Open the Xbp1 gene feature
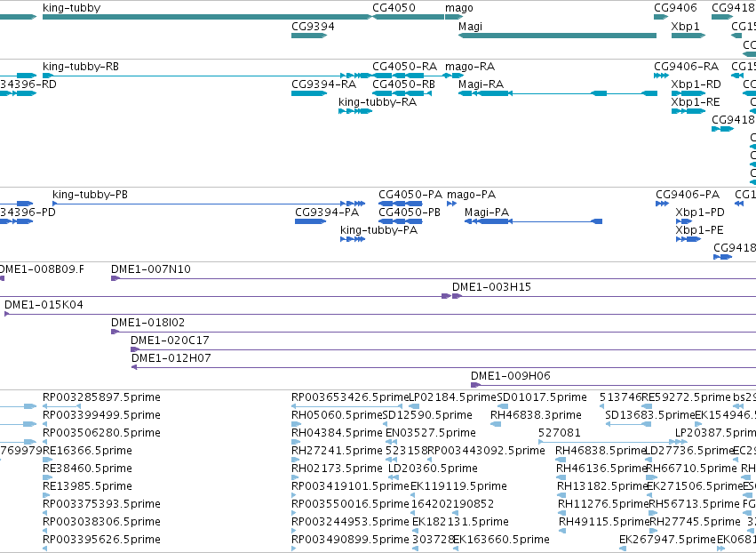This screenshot has width=756, height=553. [688, 36]
